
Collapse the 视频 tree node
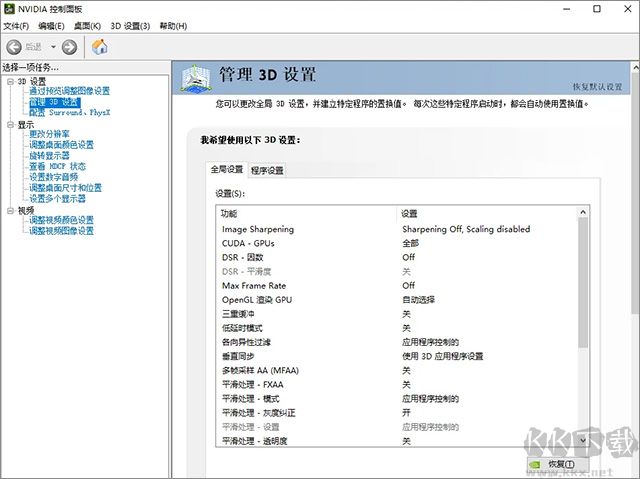(8, 210)
